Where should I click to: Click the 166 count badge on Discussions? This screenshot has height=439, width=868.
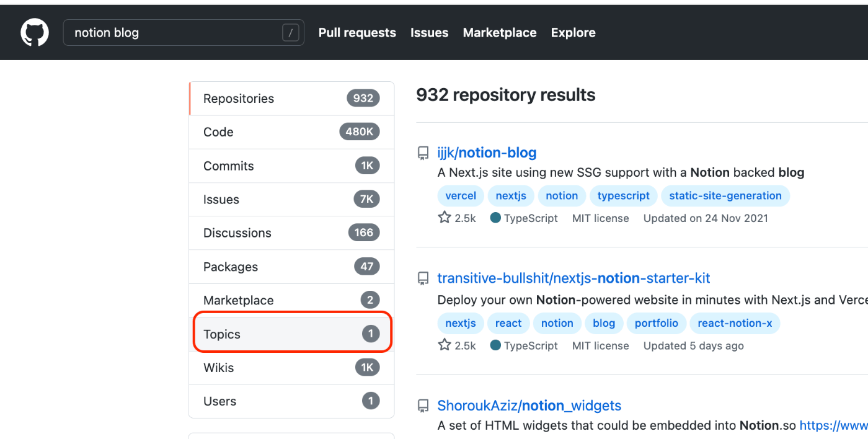click(x=364, y=233)
